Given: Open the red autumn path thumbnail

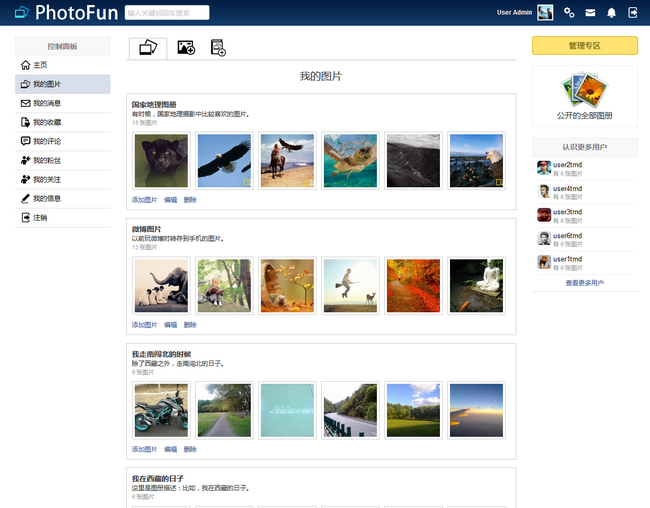Looking at the screenshot, I should [x=413, y=286].
